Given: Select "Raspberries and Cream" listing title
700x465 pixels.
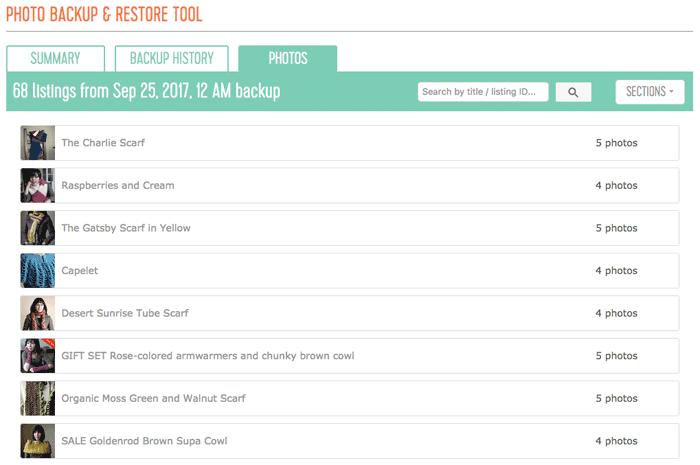Looking at the screenshot, I should (x=118, y=185).
